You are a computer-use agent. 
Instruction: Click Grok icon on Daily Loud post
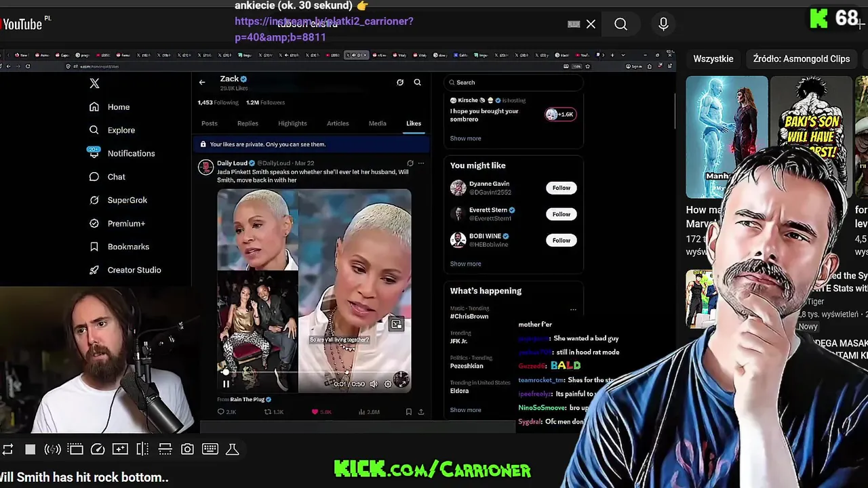pyautogui.click(x=410, y=163)
